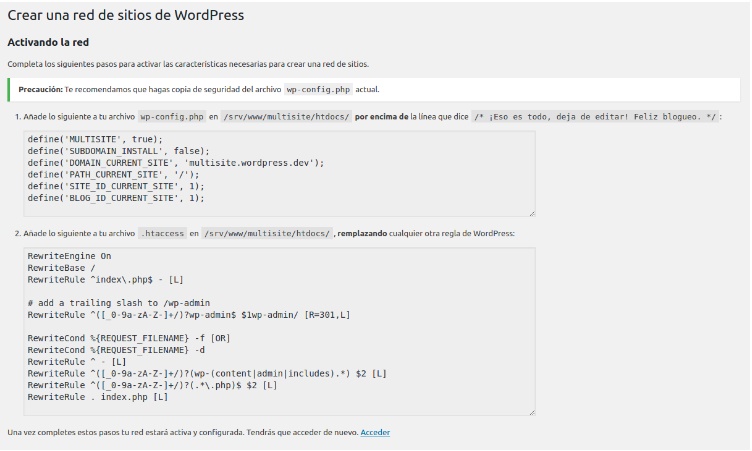Click the wp-config.php code tag in the warning notice
Screen dimensions: 752x451
(318, 89)
